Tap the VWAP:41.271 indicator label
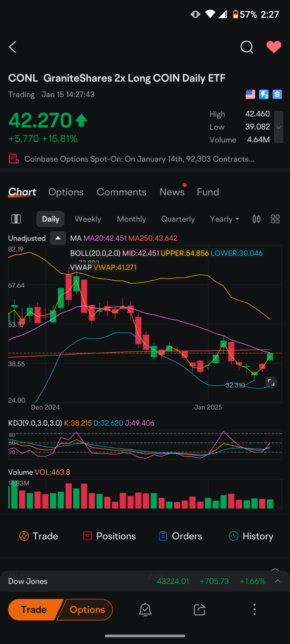The width and height of the screenshot is (290, 644). point(115,267)
